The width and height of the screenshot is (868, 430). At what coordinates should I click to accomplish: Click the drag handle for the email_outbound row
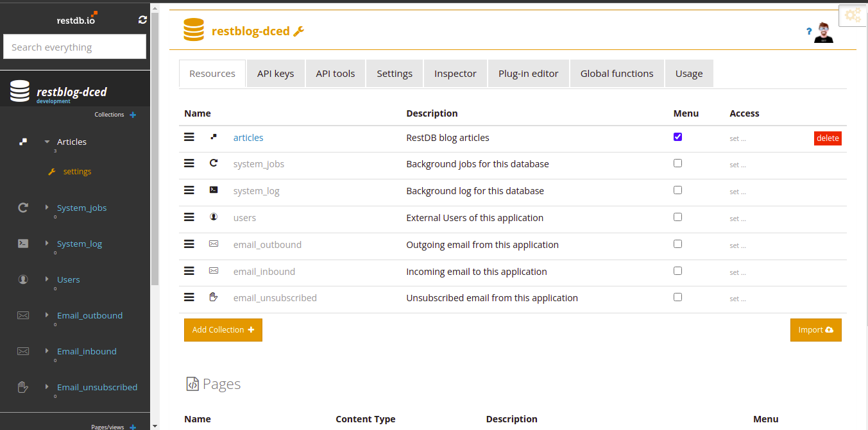coord(189,244)
